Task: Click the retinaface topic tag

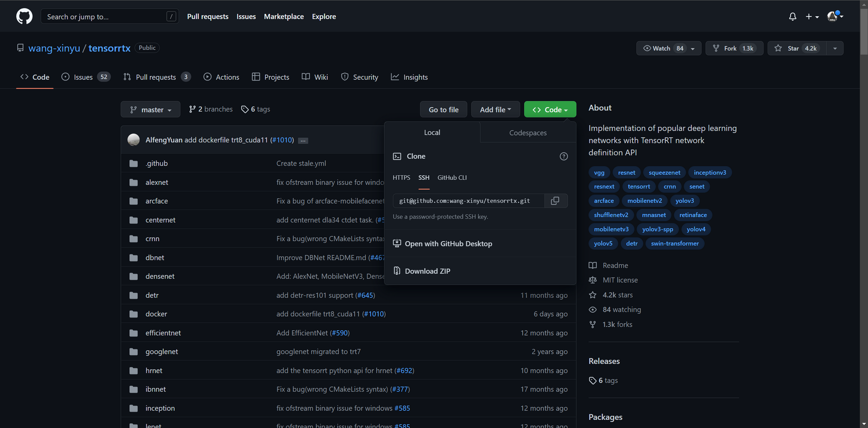Action: [693, 215]
